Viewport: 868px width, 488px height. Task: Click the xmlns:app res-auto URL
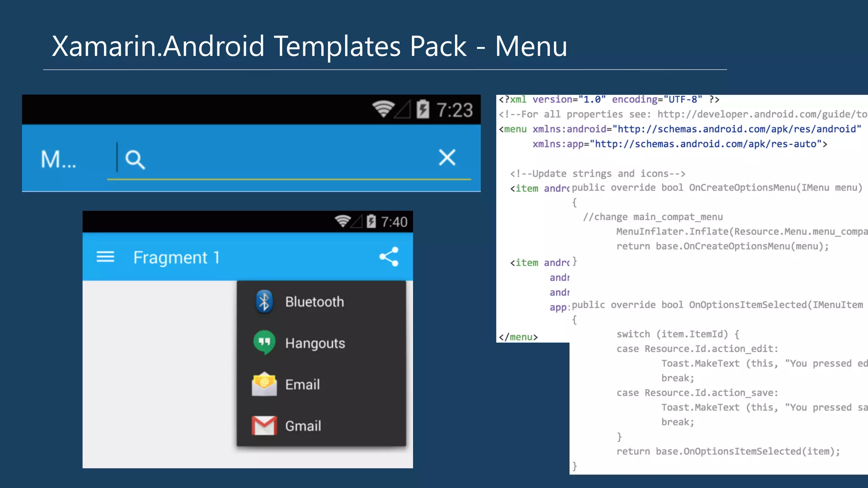[706, 144]
